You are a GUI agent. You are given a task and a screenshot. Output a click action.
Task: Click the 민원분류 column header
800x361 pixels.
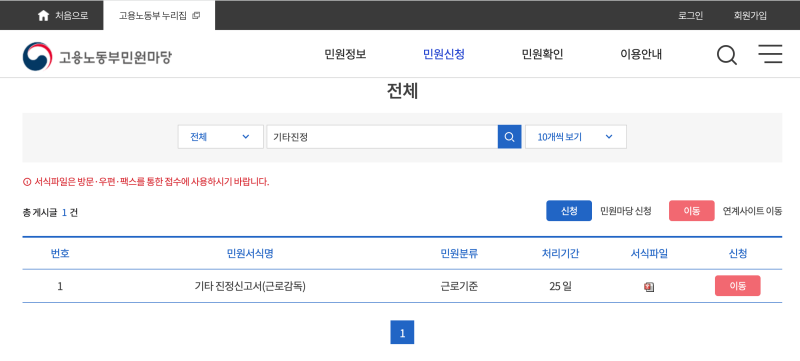tap(459, 253)
